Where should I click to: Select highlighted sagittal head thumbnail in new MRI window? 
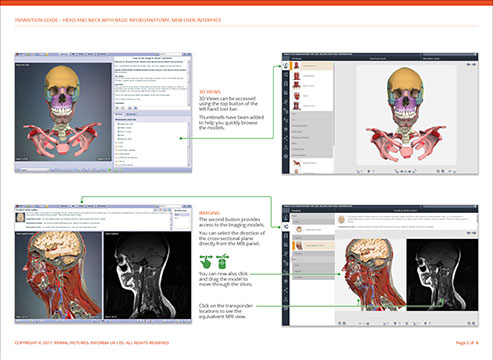coord(299,245)
